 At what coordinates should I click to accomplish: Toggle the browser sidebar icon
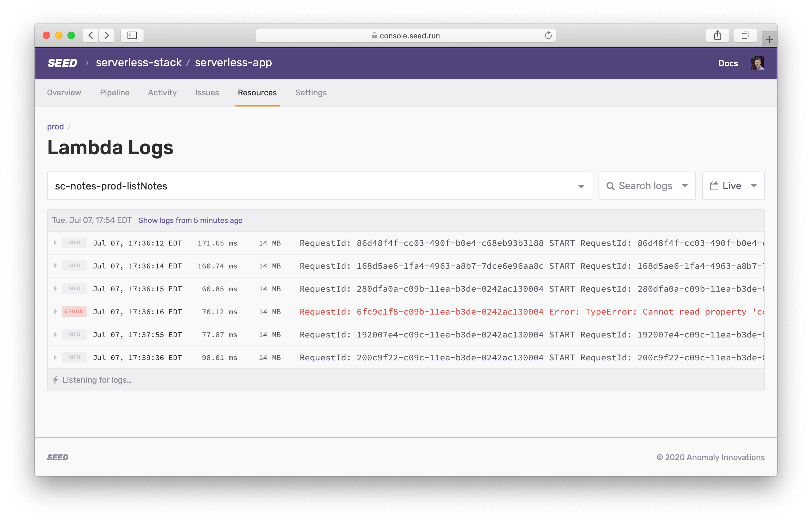point(132,35)
